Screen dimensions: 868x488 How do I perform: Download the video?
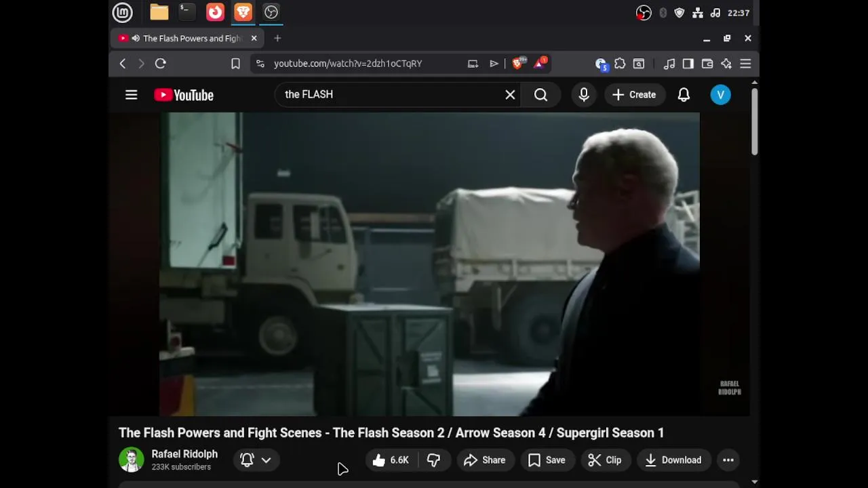pos(673,460)
